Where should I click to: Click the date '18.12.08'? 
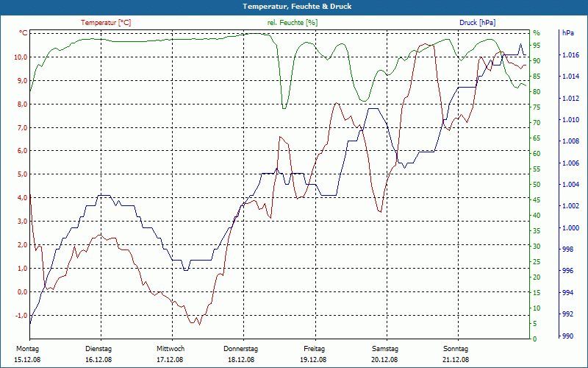point(241,359)
